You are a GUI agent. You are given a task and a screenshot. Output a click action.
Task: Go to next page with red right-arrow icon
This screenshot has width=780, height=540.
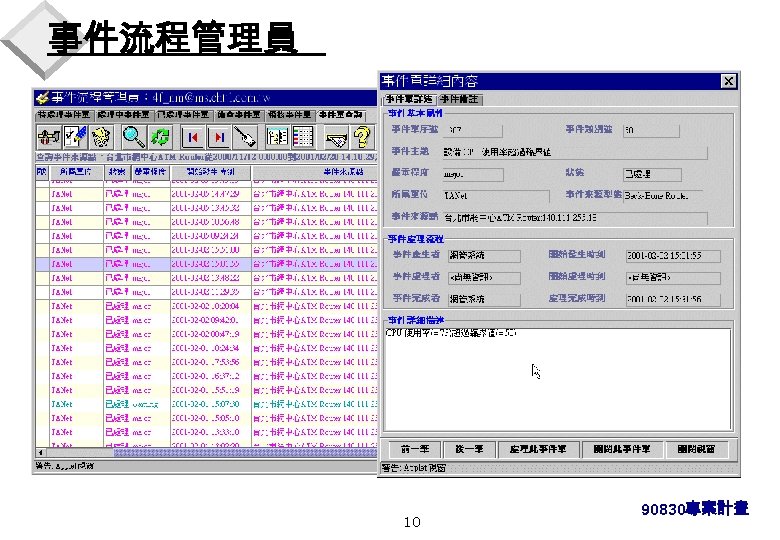click(219, 137)
